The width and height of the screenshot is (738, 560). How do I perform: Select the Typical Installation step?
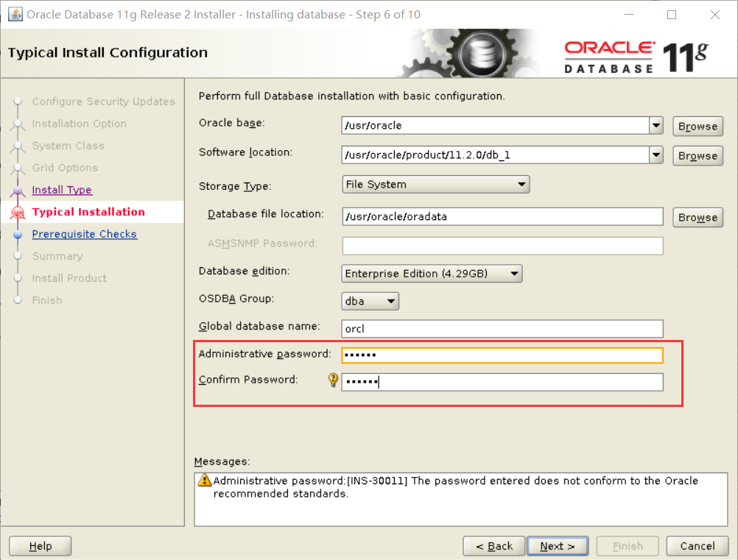[88, 212]
